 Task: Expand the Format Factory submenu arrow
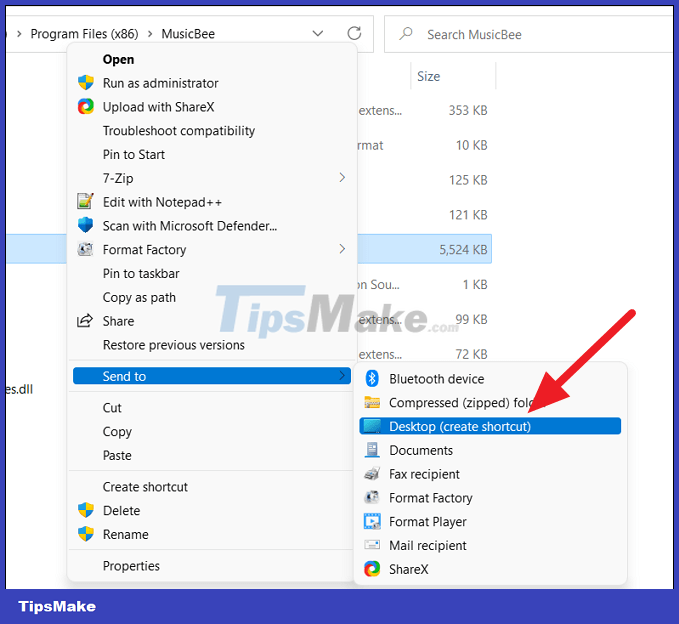click(342, 249)
